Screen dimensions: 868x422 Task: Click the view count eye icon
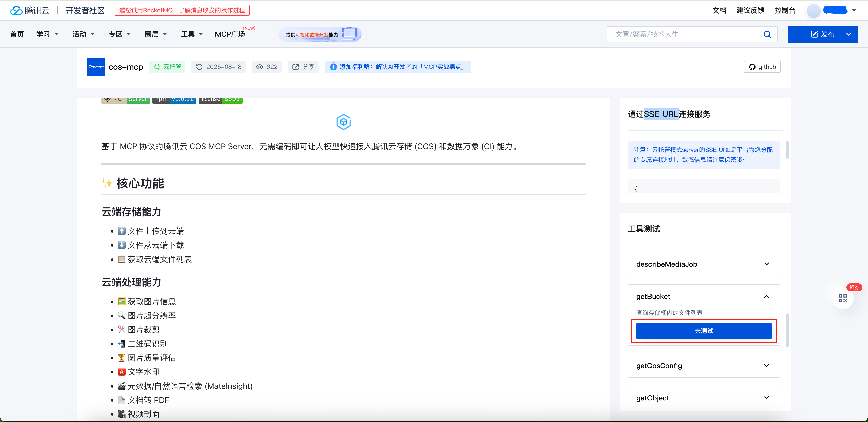[259, 67]
